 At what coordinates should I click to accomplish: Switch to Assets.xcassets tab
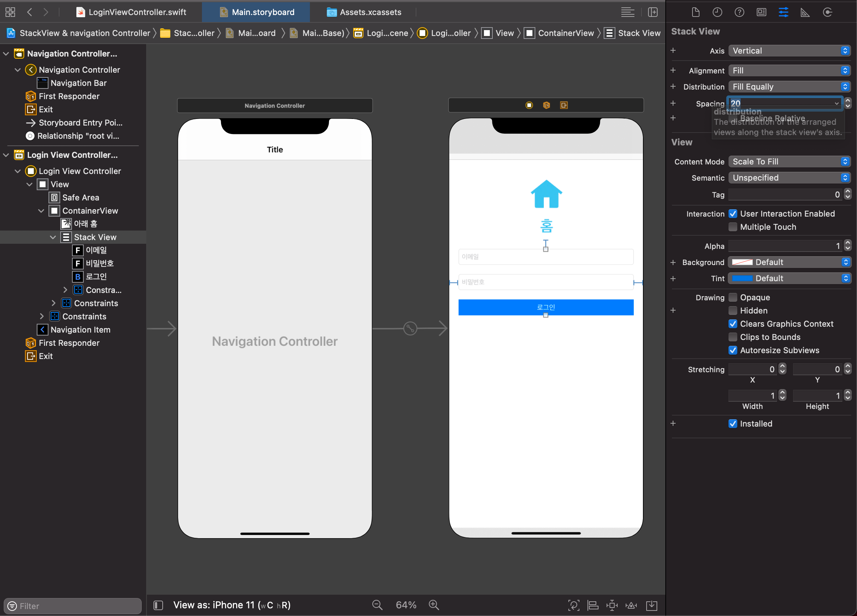[x=364, y=12]
